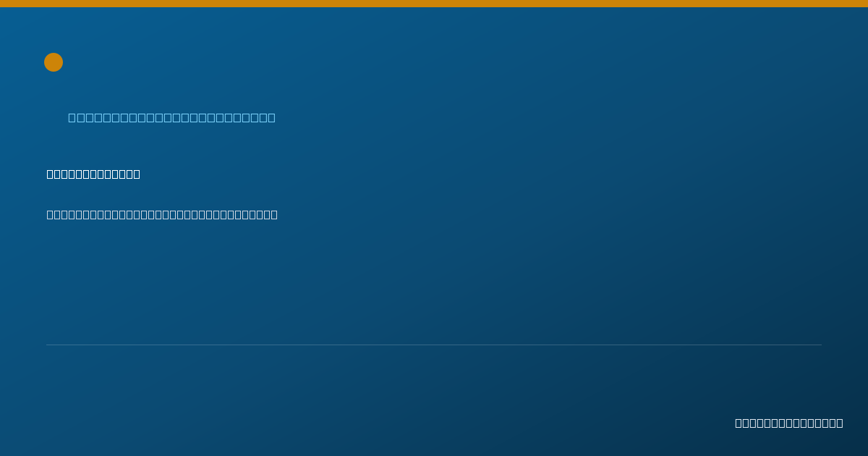Click the thin horizontal divider line

pyautogui.click(x=434, y=345)
